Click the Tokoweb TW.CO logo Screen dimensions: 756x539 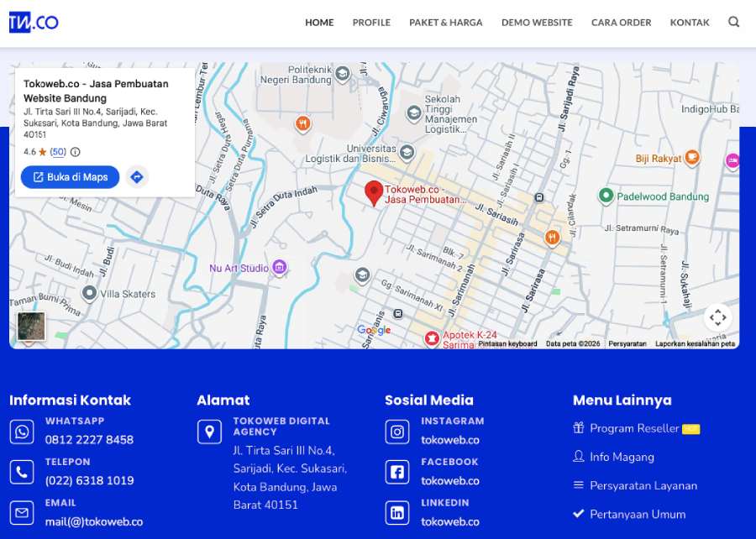(x=34, y=22)
